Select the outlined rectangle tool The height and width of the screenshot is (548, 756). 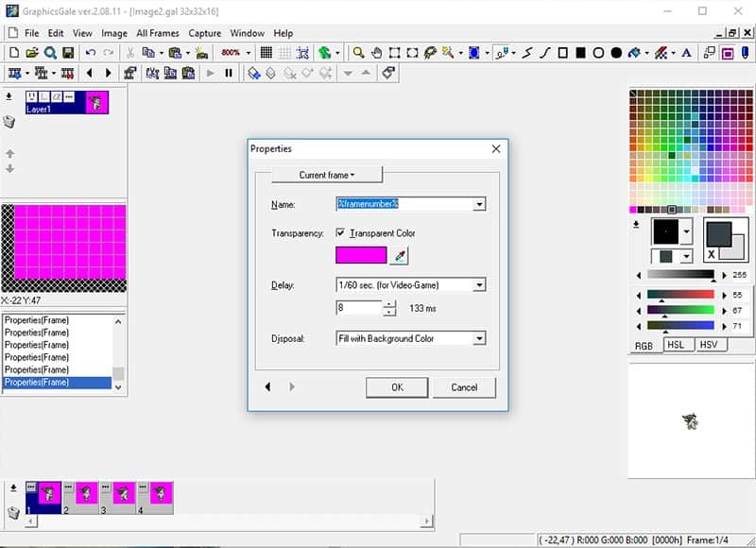pos(562,53)
